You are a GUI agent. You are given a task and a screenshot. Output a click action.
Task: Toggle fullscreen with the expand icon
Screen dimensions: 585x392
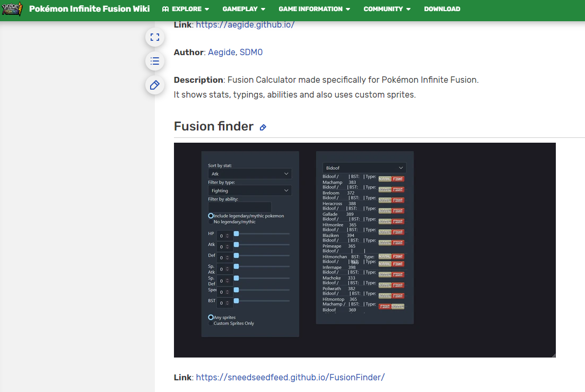click(x=155, y=37)
